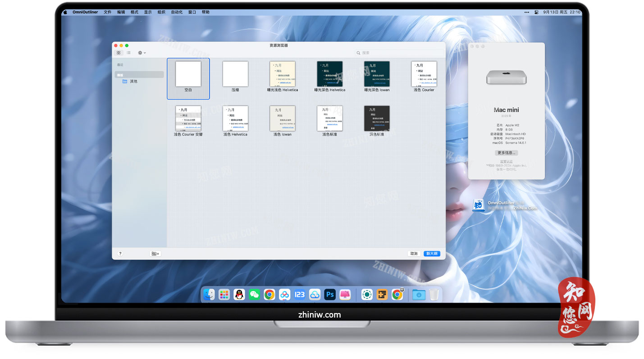Open the Downloads folder in Dock
644x359 pixels.
pyautogui.click(x=419, y=295)
